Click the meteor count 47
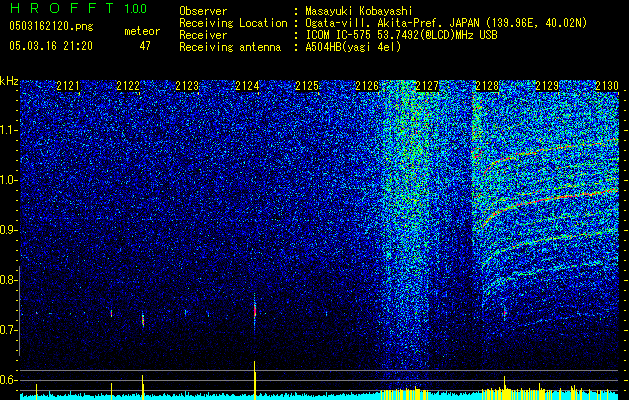Screen dimensions: 629x400 pos(145,46)
